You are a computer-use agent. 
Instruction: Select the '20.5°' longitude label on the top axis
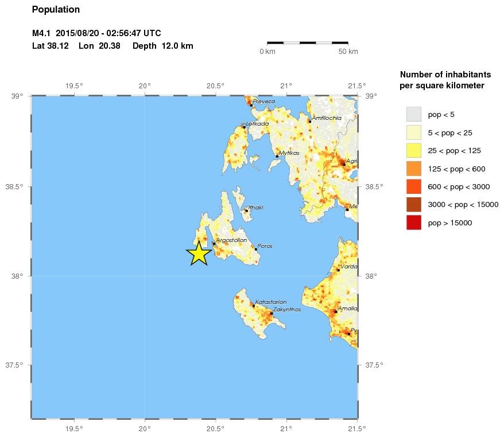(215, 85)
